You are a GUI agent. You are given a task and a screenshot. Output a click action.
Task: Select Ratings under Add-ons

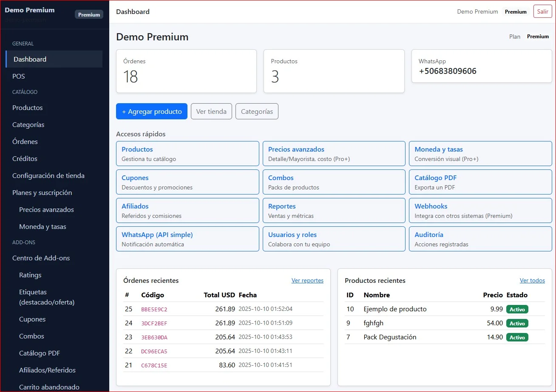pyautogui.click(x=30, y=275)
